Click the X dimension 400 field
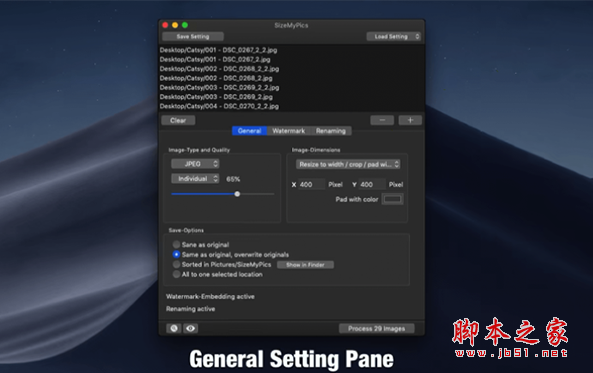 point(311,184)
